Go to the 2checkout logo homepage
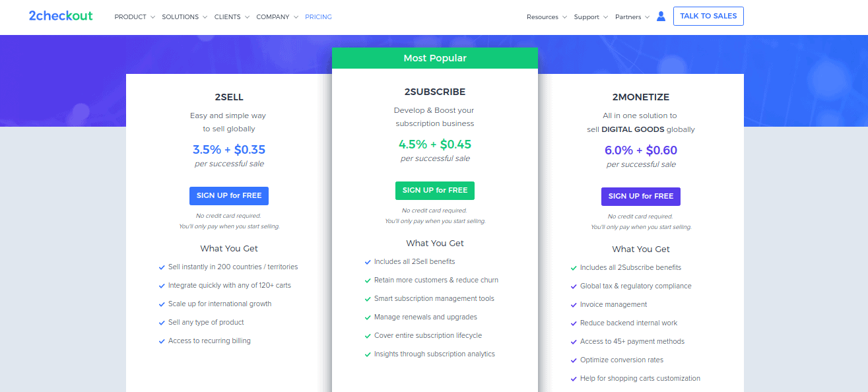The height and width of the screenshot is (392, 868). 61,16
